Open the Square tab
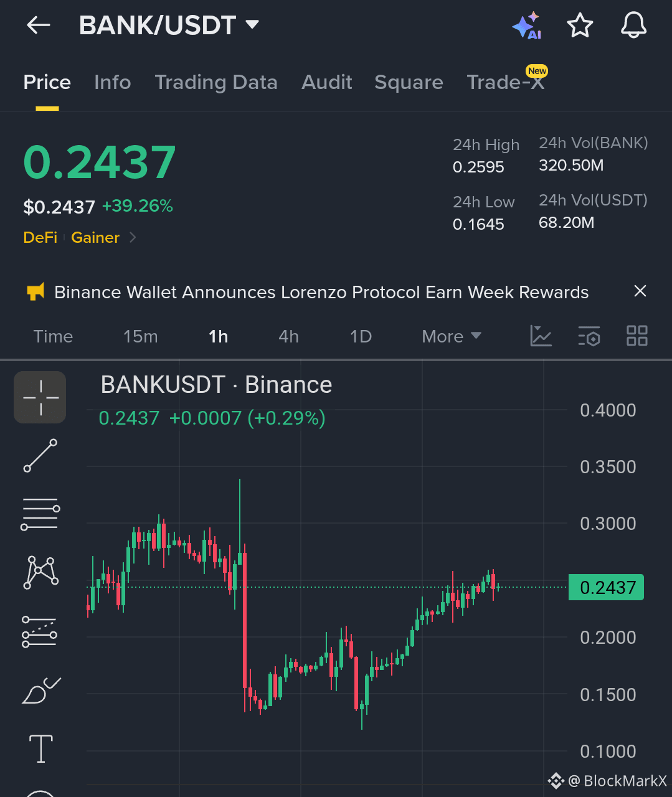 click(x=409, y=82)
